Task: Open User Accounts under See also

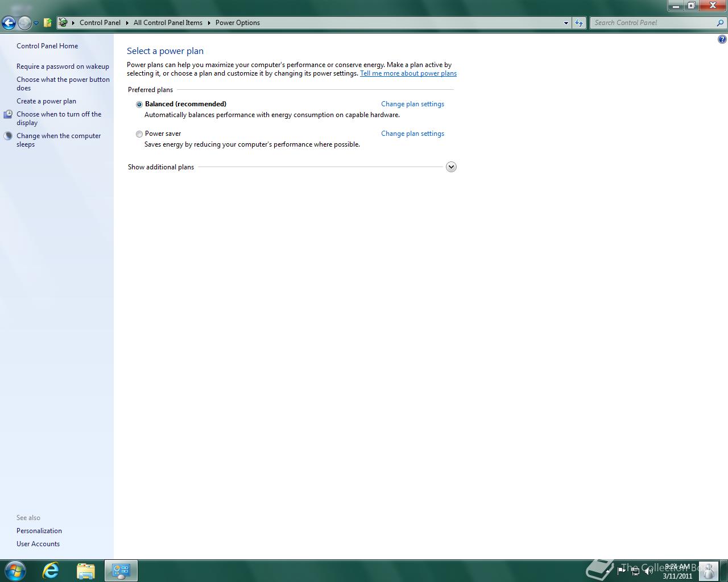Action: click(38, 544)
